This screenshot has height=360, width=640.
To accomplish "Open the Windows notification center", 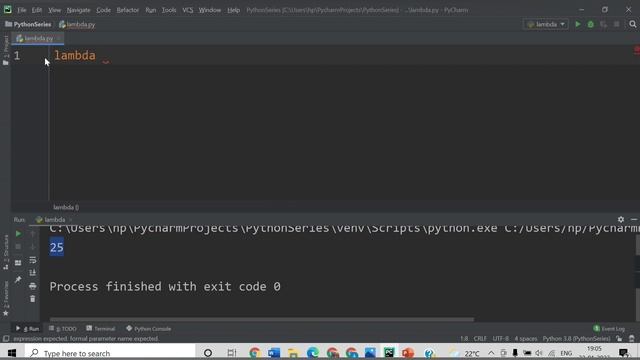I will (x=623, y=353).
